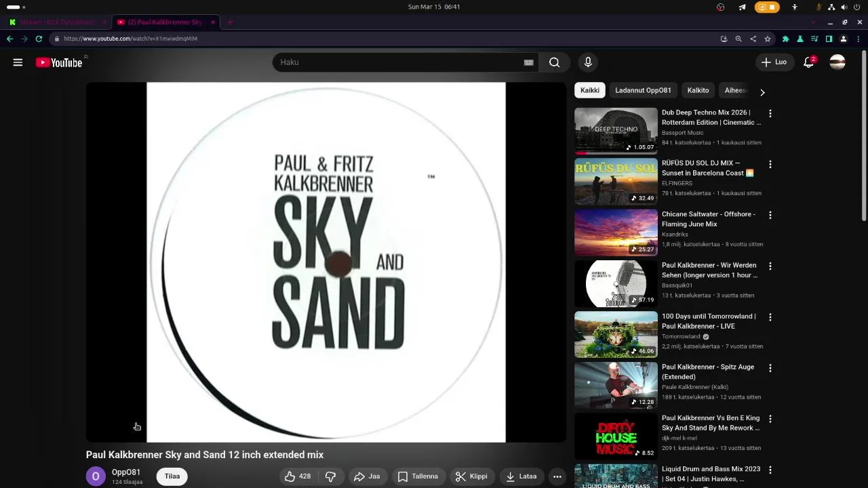Open the Bassport Music channel name

682,133
